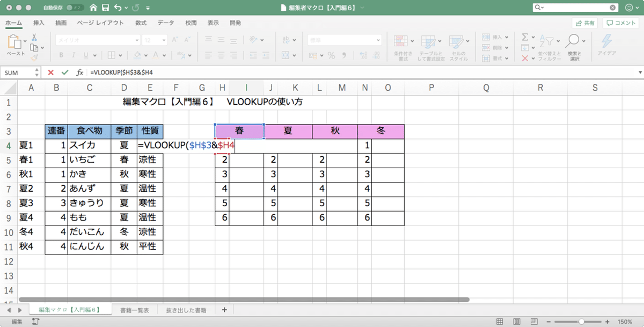Click the borders icon
644x327 pixels.
coord(111,55)
